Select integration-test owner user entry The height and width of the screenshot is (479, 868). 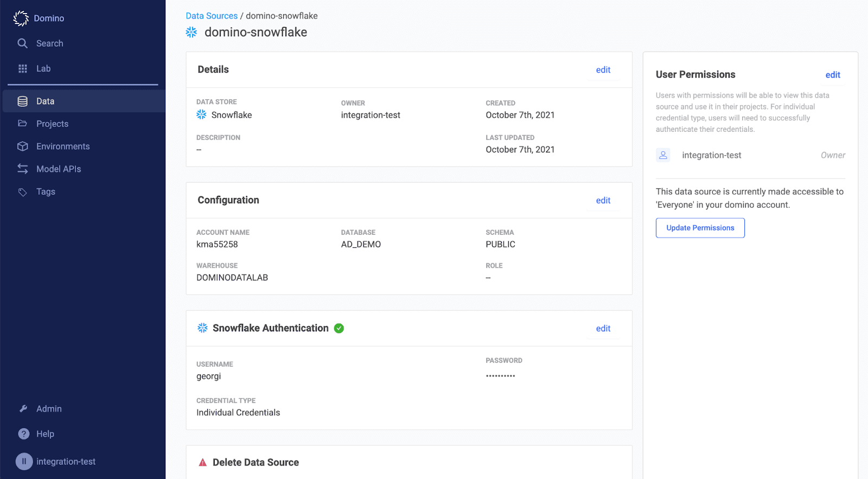point(750,155)
